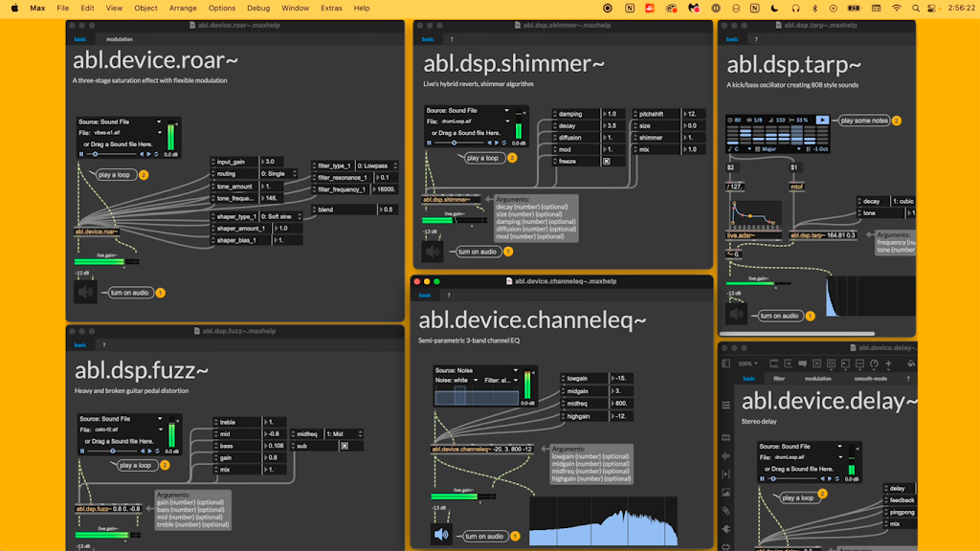Click the blend number box value 0.5
The height and width of the screenshot is (551, 980).
click(x=389, y=209)
